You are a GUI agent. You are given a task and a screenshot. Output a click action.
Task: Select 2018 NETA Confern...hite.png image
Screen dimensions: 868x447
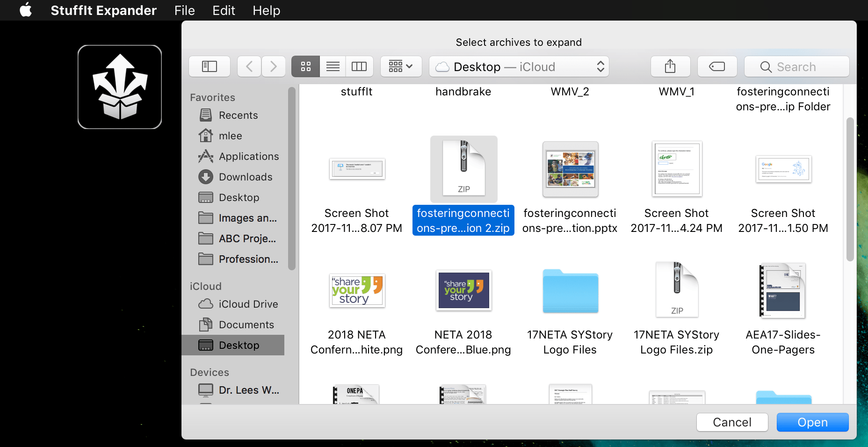tap(357, 291)
